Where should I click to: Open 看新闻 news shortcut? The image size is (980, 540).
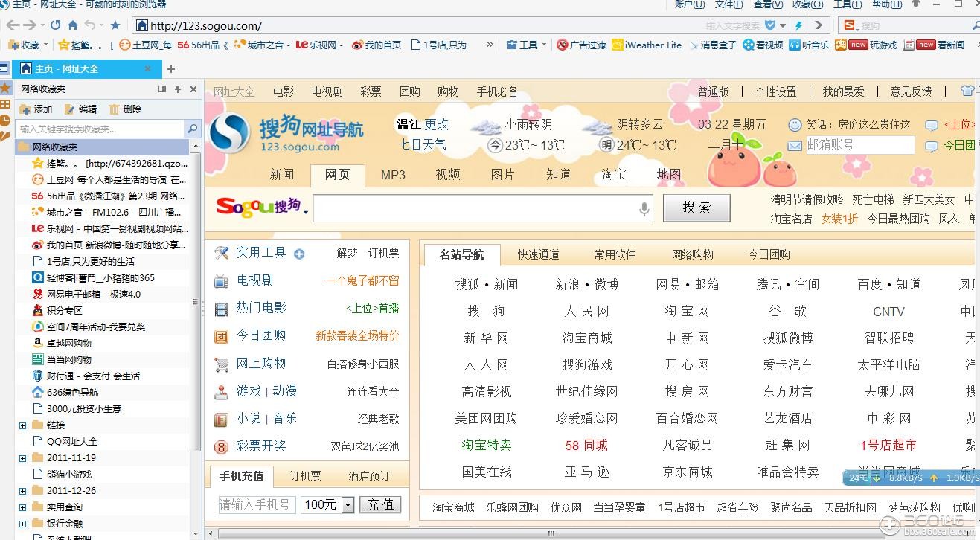pyautogui.click(x=934, y=45)
